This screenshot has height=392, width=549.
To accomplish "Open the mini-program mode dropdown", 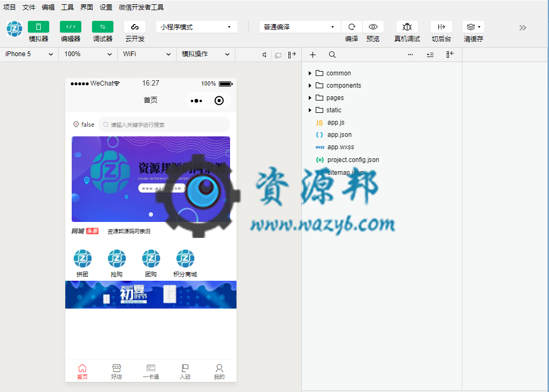I will (x=197, y=27).
